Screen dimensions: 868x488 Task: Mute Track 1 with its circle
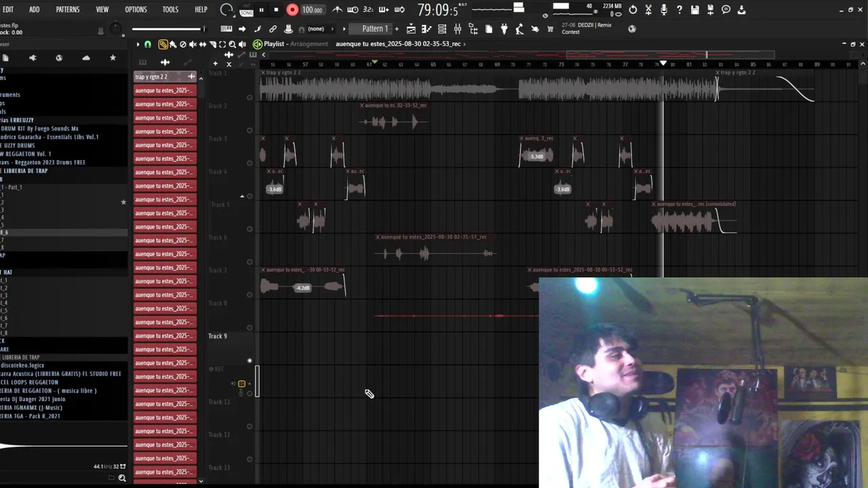250,98
